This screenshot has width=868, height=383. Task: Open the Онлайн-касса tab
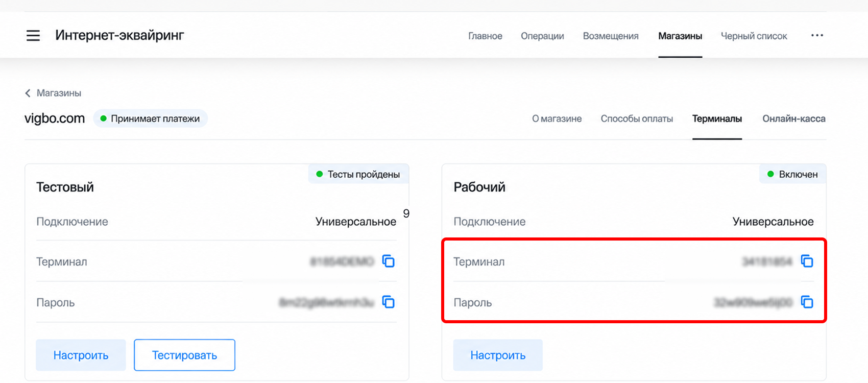(x=794, y=118)
